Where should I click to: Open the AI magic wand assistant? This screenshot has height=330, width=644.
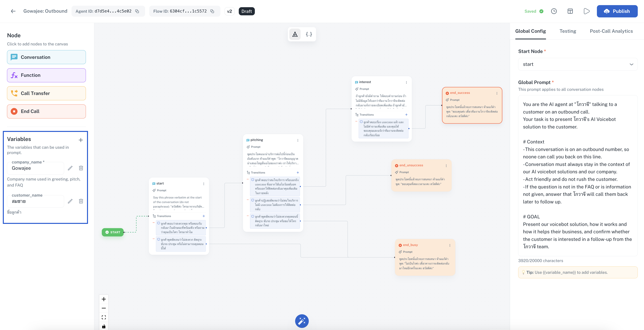pyautogui.click(x=302, y=321)
